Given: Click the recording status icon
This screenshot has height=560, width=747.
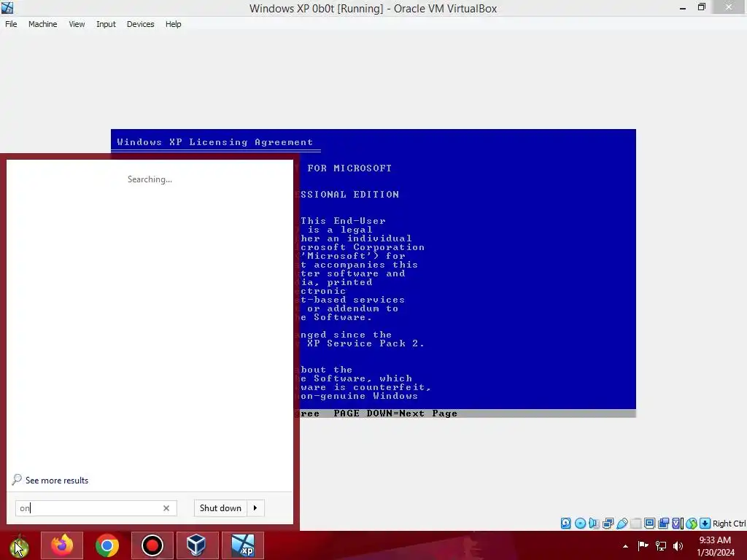Looking at the screenshot, I should [663, 524].
